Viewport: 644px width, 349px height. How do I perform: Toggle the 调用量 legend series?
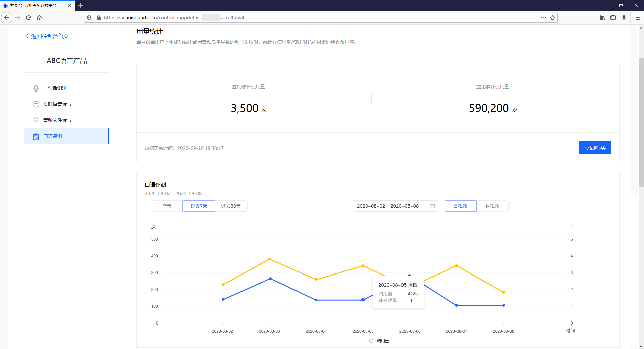pos(378,341)
